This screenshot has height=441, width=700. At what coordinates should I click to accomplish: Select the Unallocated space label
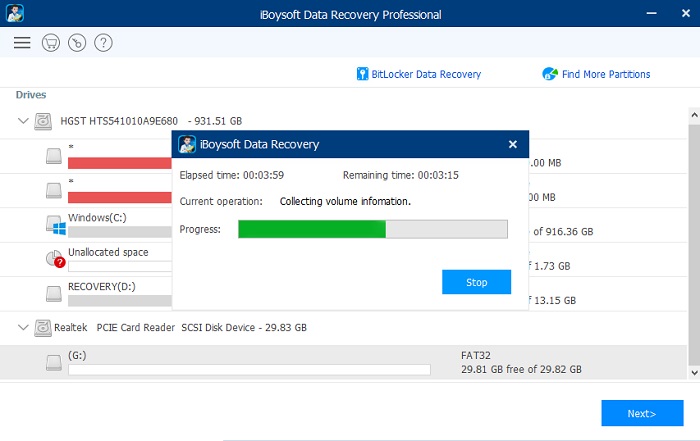pos(108,252)
